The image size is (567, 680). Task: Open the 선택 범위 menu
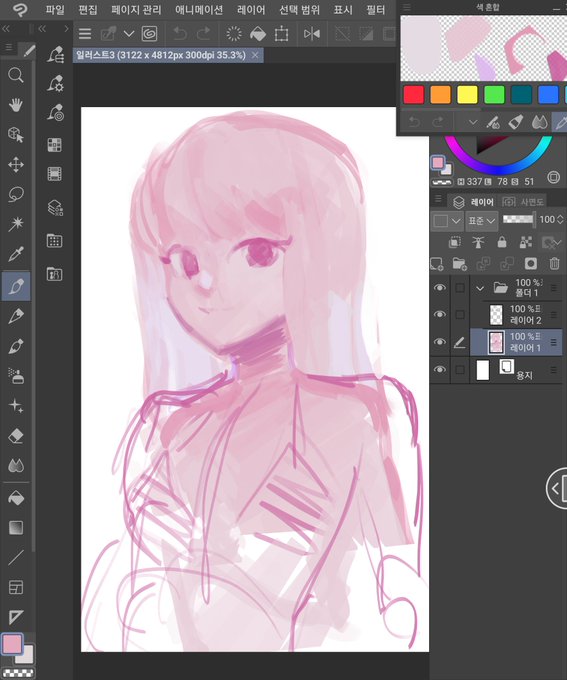(x=299, y=10)
